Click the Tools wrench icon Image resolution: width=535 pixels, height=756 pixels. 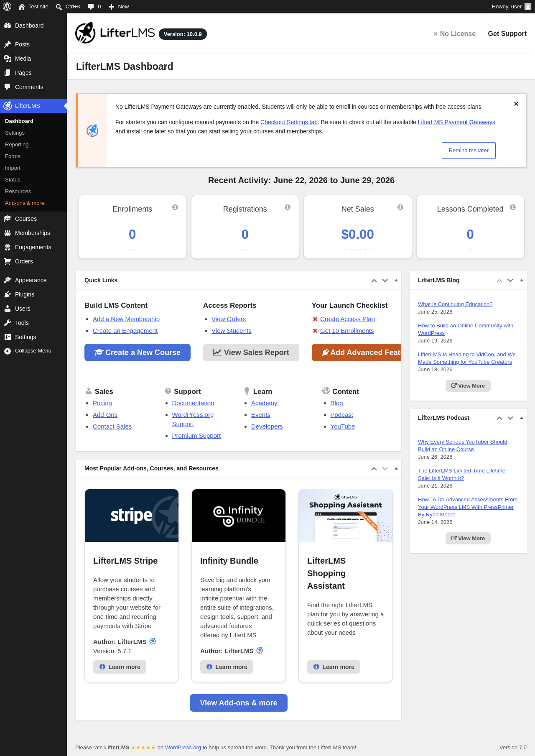(8, 323)
